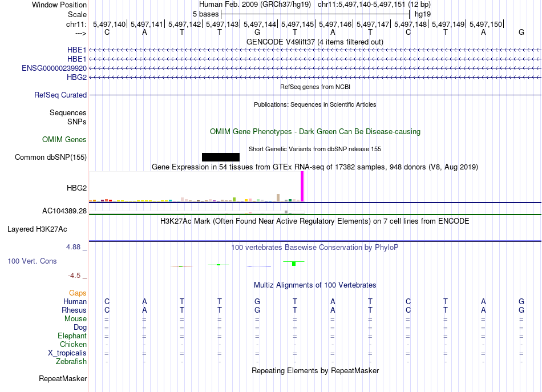Open the ENSG00000239920 gene label

(54, 68)
